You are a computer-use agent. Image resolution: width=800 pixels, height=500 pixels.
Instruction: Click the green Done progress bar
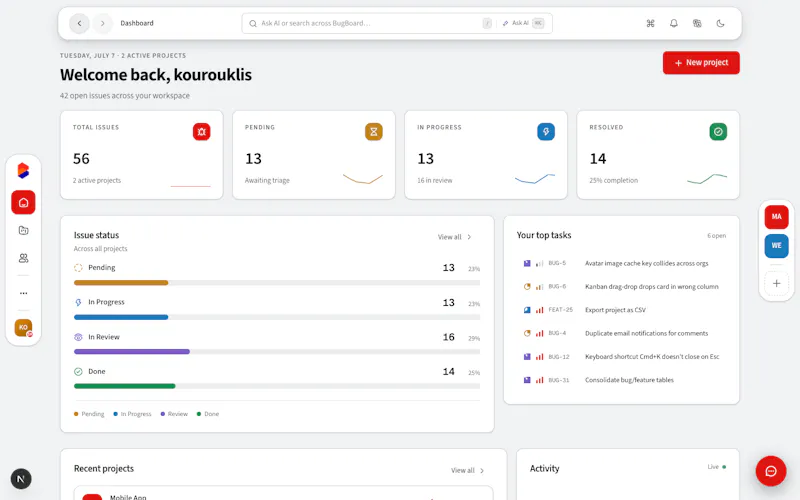124,386
